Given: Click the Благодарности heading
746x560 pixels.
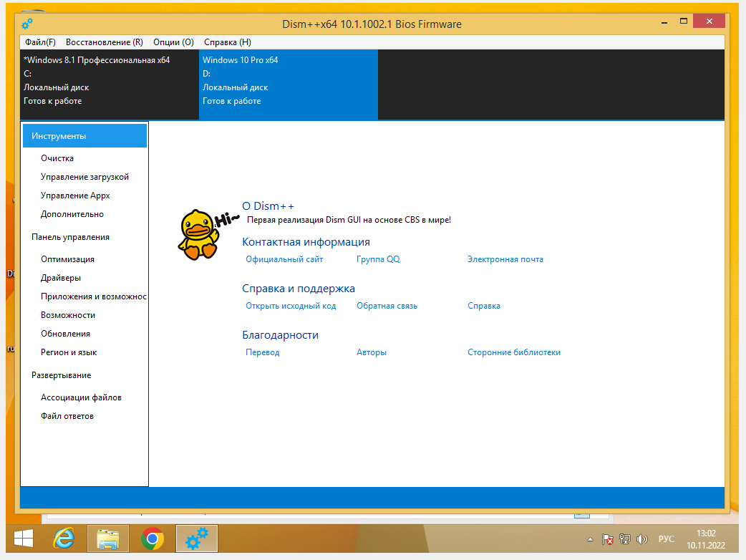Looking at the screenshot, I should pos(280,335).
